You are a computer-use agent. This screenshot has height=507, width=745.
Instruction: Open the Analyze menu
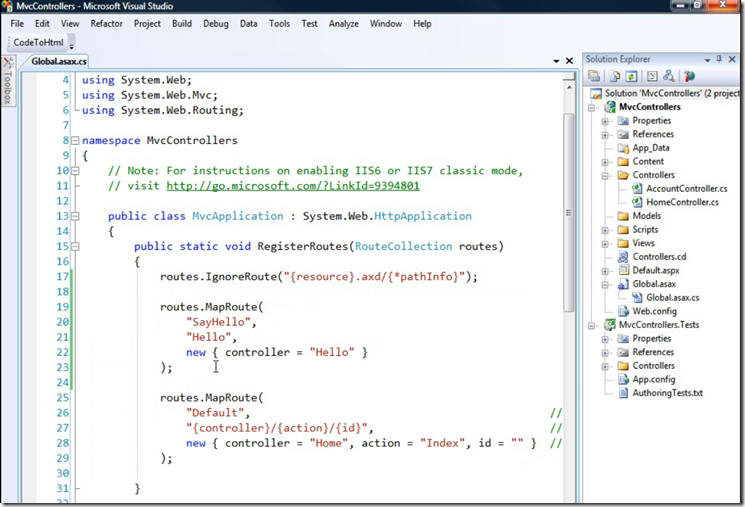click(344, 23)
